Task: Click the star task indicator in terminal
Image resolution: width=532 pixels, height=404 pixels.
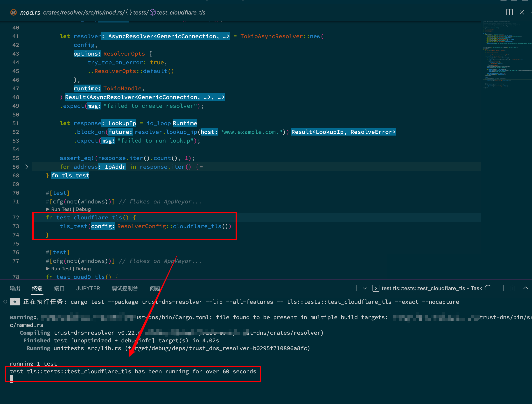Action: pyautogui.click(x=15, y=302)
